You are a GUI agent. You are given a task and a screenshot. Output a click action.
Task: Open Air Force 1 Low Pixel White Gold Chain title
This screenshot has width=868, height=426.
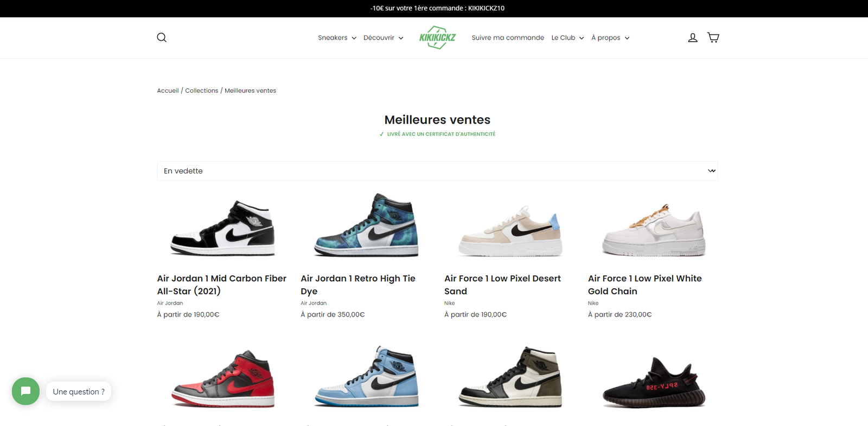tap(645, 285)
